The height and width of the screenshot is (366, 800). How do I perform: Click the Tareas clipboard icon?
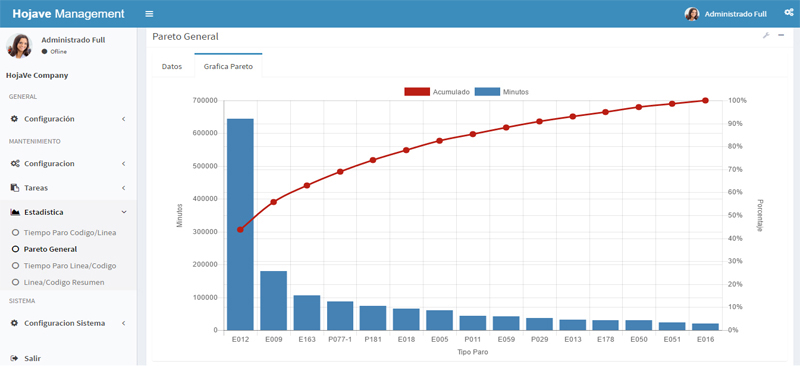click(15, 188)
